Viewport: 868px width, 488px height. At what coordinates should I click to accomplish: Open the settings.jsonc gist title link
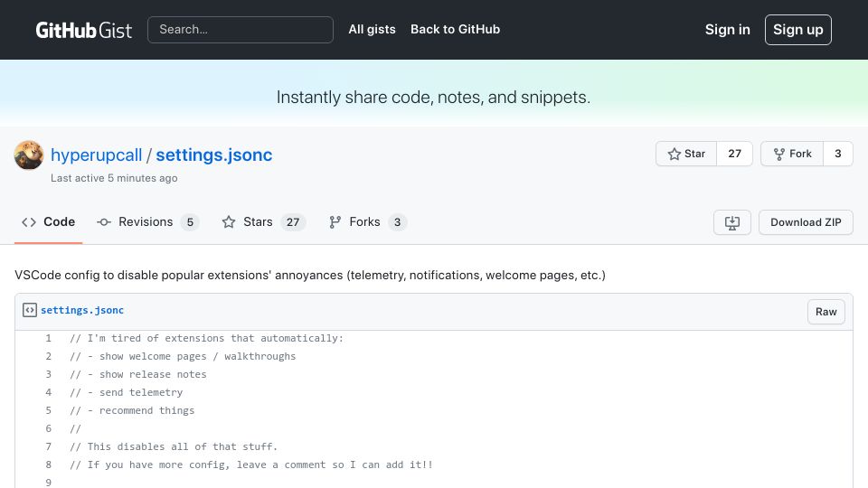point(214,155)
